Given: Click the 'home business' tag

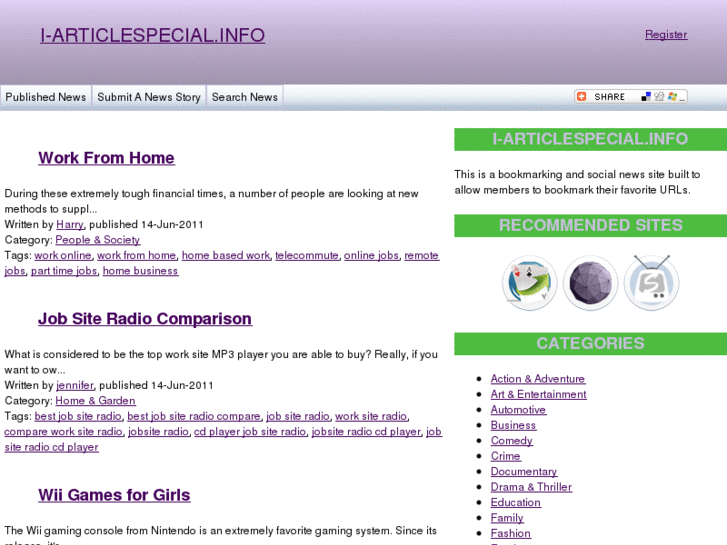Looking at the screenshot, I should 140,271.
